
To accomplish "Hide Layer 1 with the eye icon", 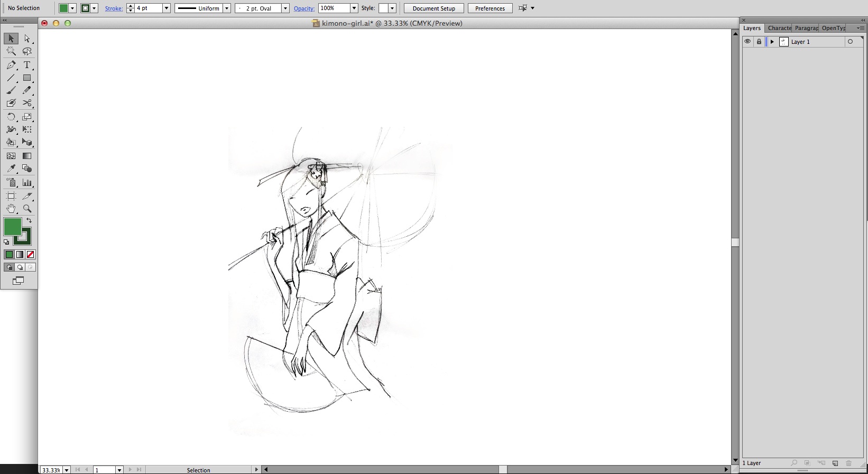I will coord(747,42).
